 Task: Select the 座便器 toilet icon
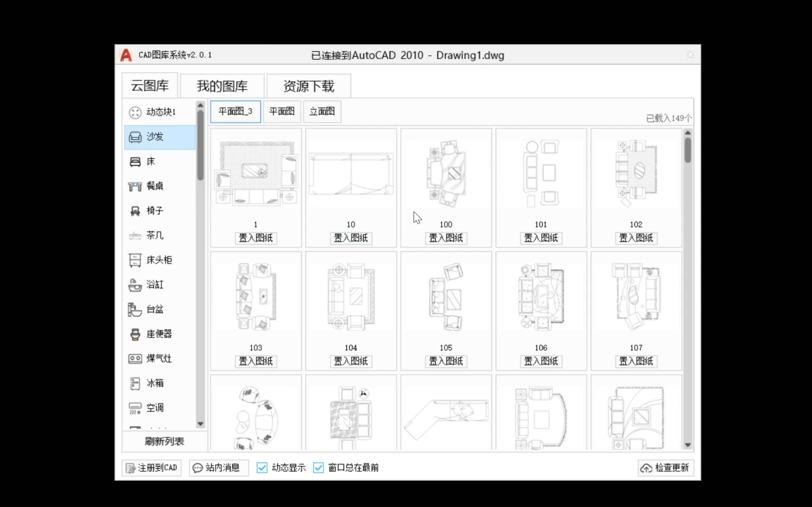135,334
